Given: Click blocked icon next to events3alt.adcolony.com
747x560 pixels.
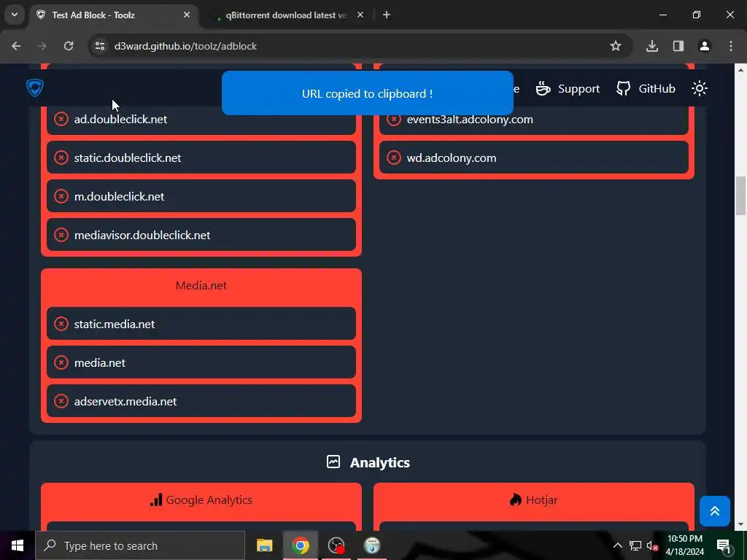Looking at the screenshot, I should [393, 119].
